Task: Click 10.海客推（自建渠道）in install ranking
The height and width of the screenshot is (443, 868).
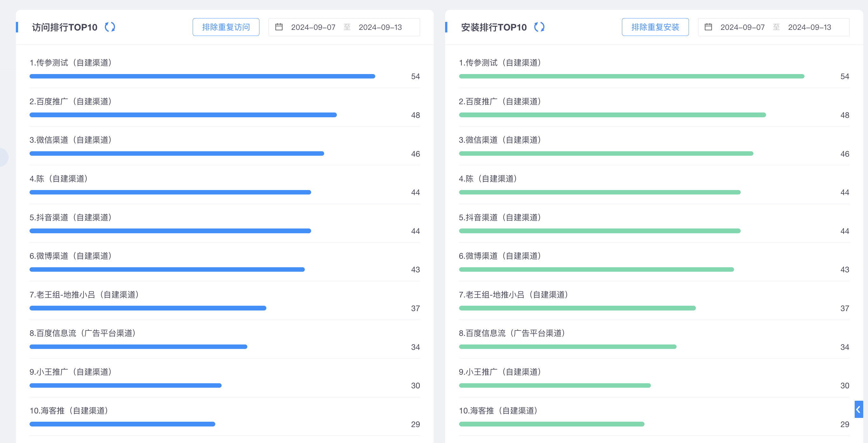Action: click(498, 411)
